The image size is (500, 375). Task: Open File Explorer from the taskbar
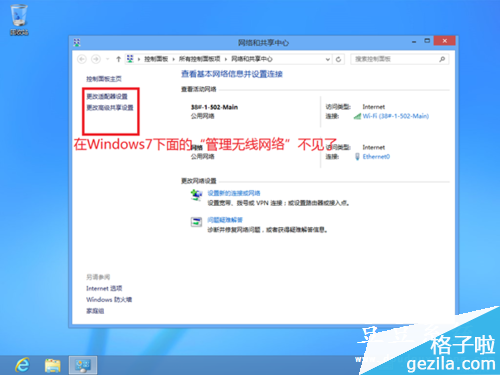(x=53, y=365)
